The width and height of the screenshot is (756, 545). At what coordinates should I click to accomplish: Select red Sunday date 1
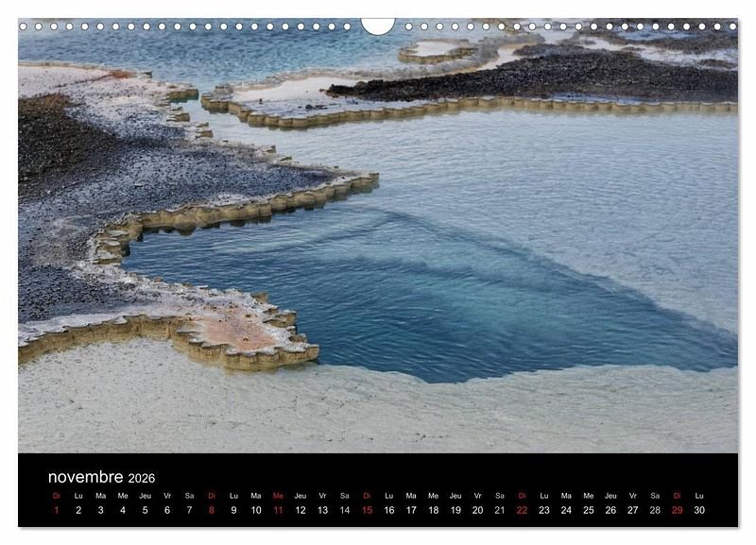point(57,510)
